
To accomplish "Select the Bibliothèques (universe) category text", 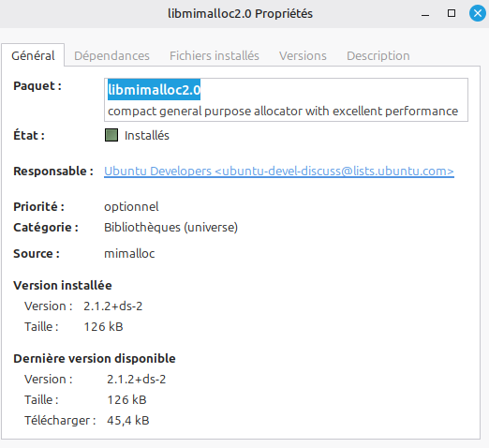I will pyautogui.click(x=170, y=227).
